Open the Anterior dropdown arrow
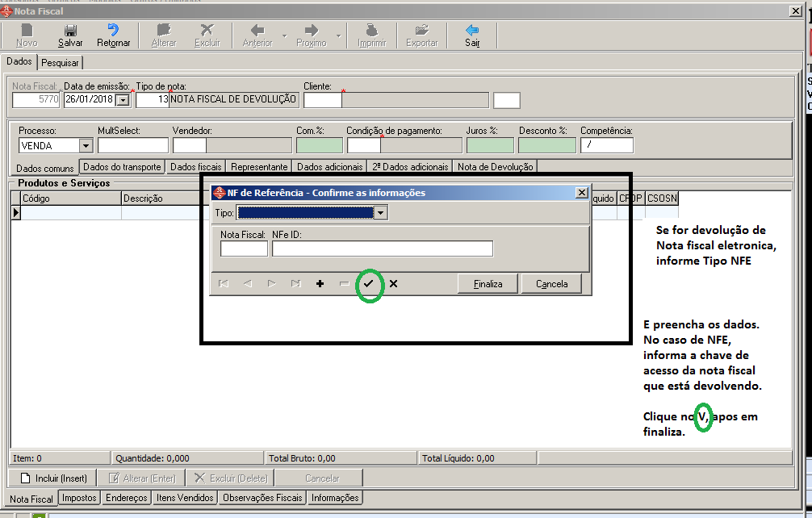The width and height of the screenshot is (812, 518). (284, 36)
